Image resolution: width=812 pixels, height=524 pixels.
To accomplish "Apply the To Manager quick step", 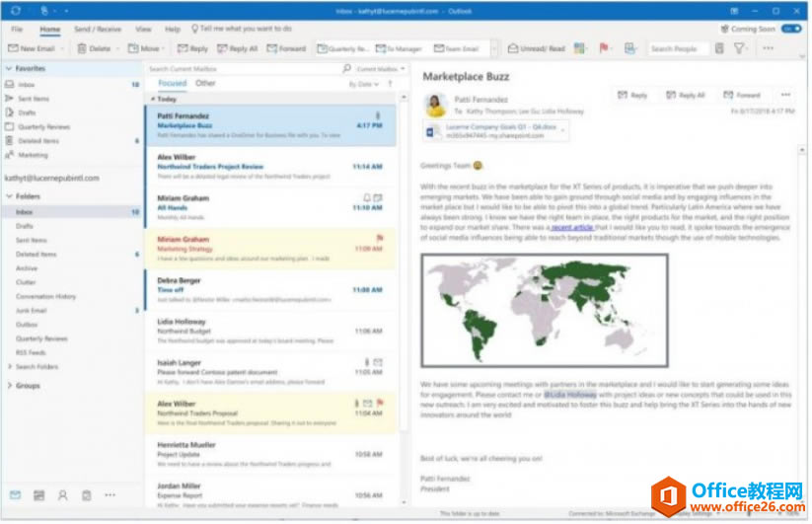I will 399,48.
